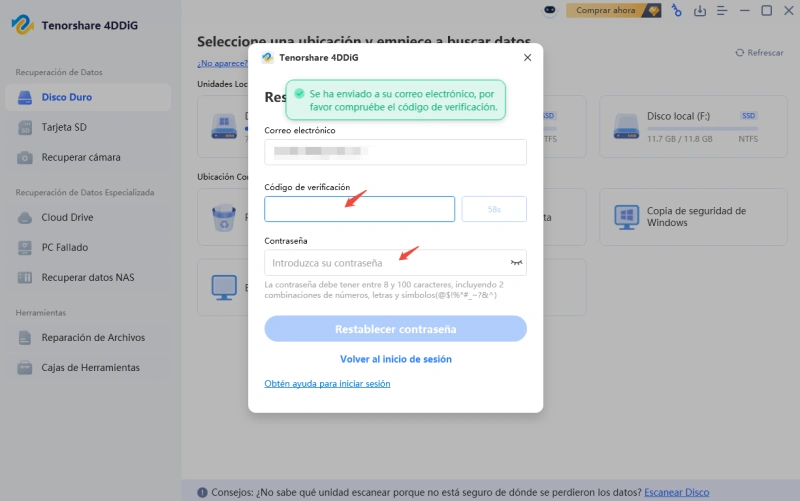The height and width of the screenshot is (501, 800).
Task: Toggle password visibility eye icon
Action: tap(516, 263)
